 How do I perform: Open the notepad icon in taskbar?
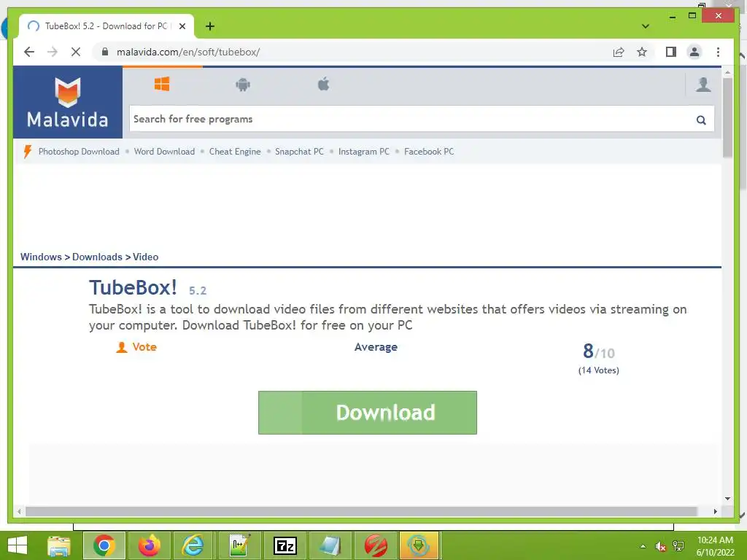(330, 545)
